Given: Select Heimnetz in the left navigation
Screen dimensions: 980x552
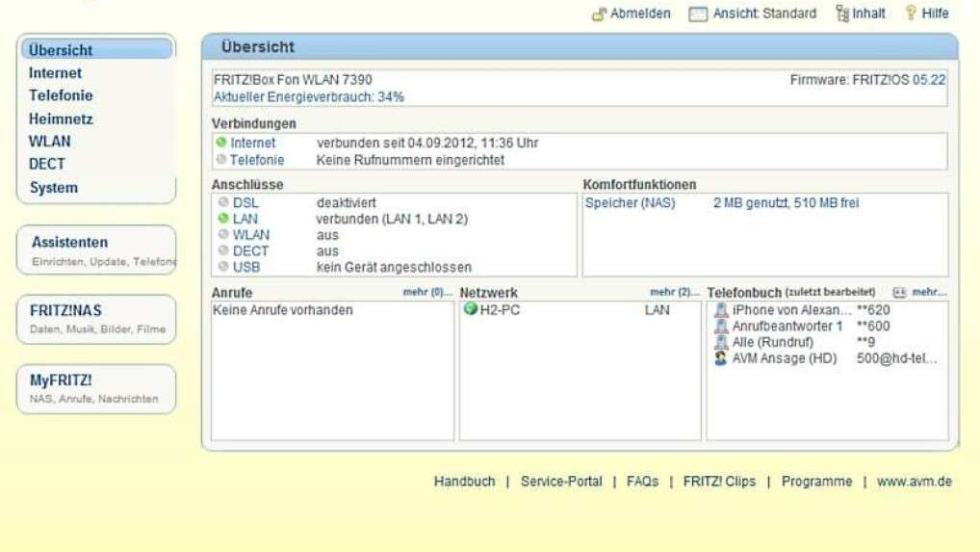Looking at the screenshot, I should tap(61, 119).
